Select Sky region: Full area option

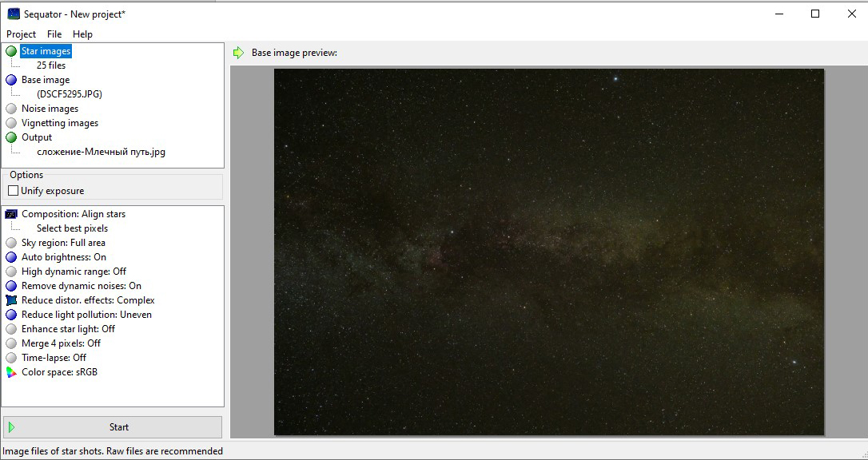pos(63,243)
